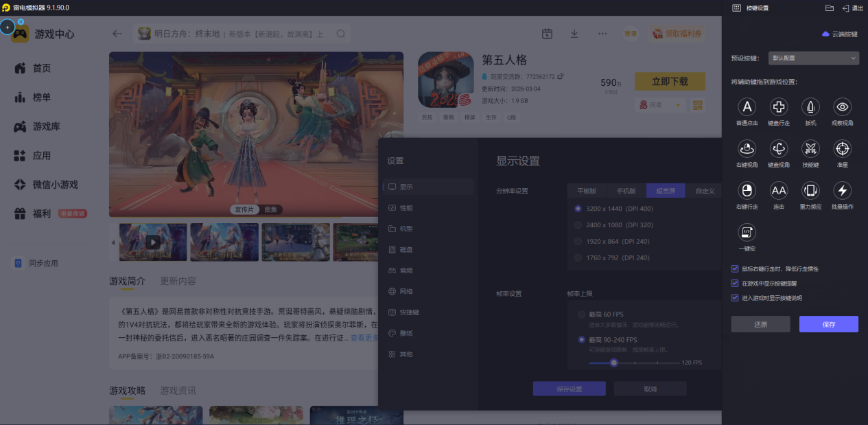Select the 右键视角 key icon
The width and height of the screenshot is (868, 425).
(x=747, y=148)
